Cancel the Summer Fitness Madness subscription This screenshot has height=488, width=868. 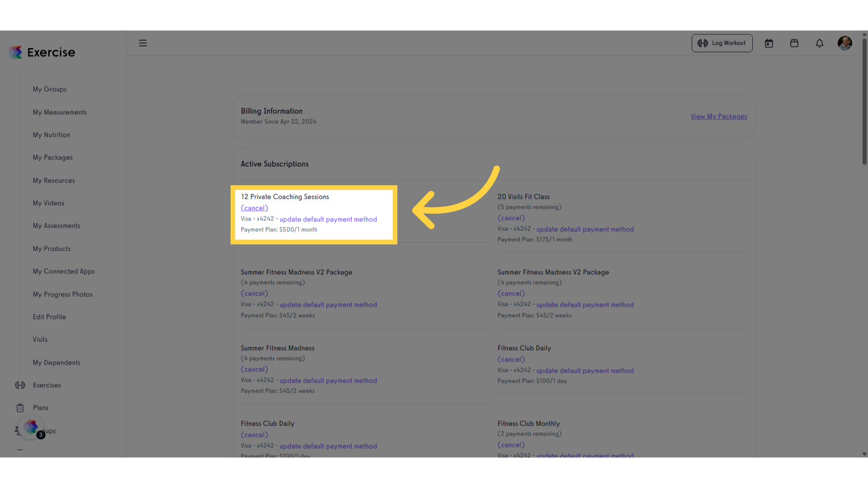pos(255,369)
